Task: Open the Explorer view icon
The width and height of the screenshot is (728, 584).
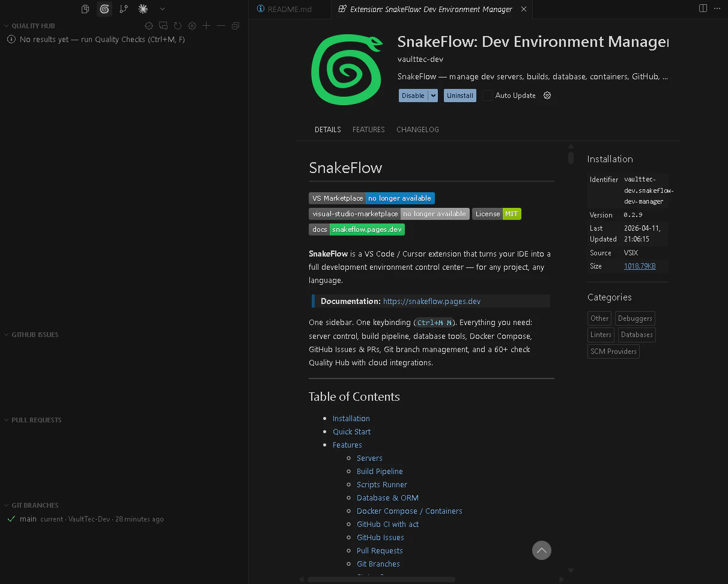Action: click(x=85, y=9)
